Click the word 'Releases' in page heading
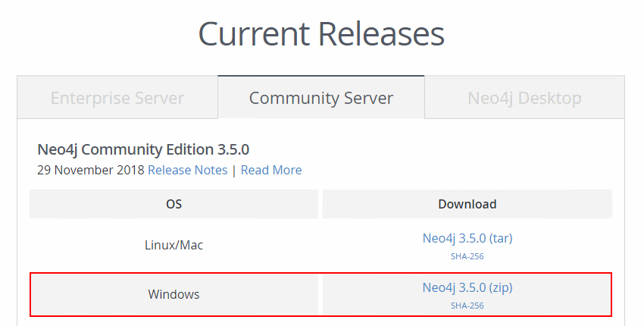 [x=381, y=34]
